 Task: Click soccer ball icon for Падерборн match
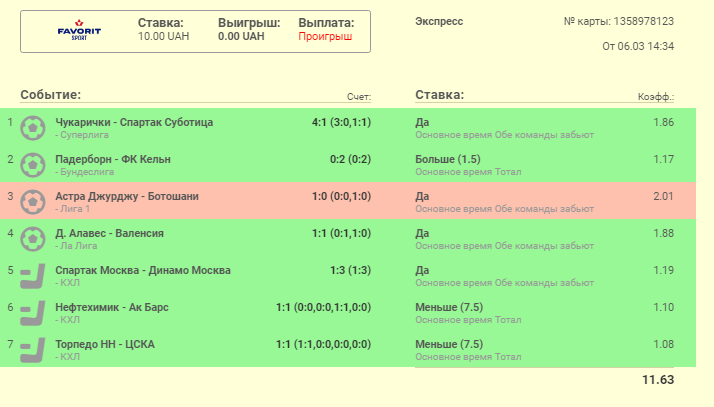(x=33, y=165)
